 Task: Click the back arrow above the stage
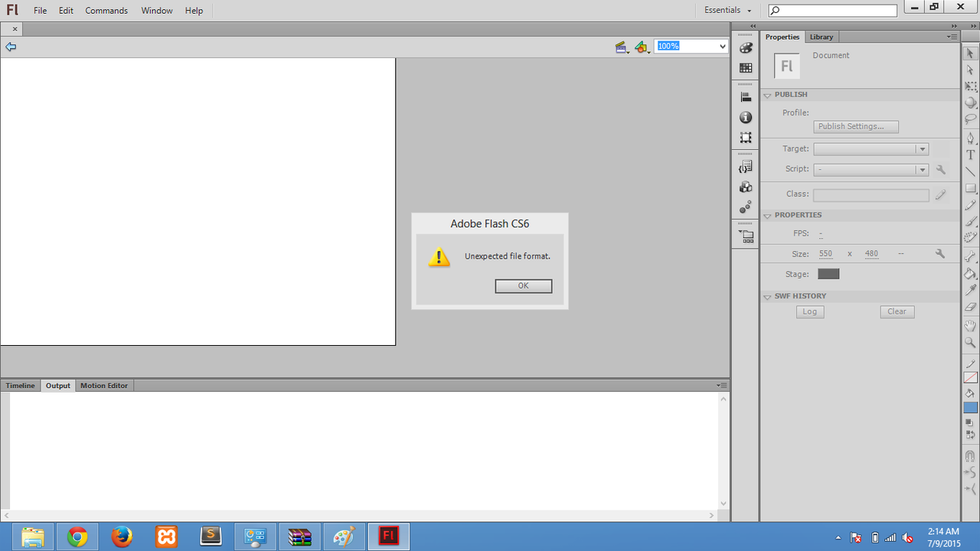click(x=11, y=47)
